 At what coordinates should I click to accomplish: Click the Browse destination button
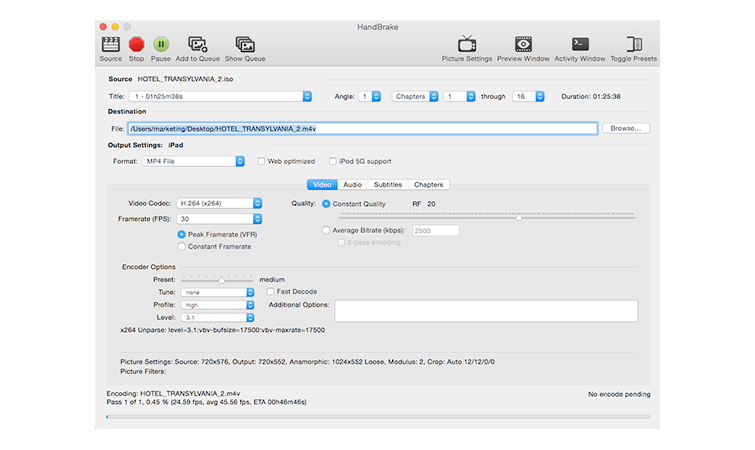coord(626,129)
